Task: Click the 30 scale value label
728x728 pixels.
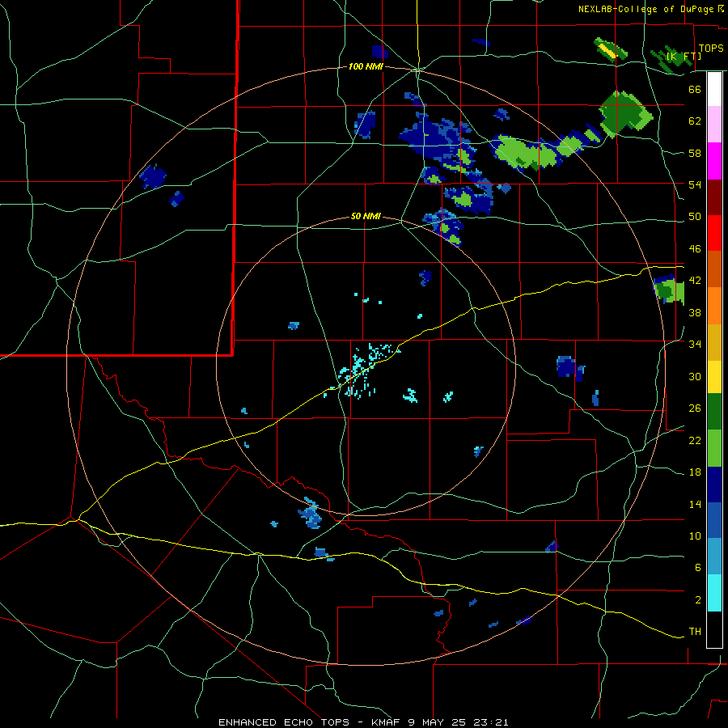Action: pyautogui.click(x=695, y=376)
